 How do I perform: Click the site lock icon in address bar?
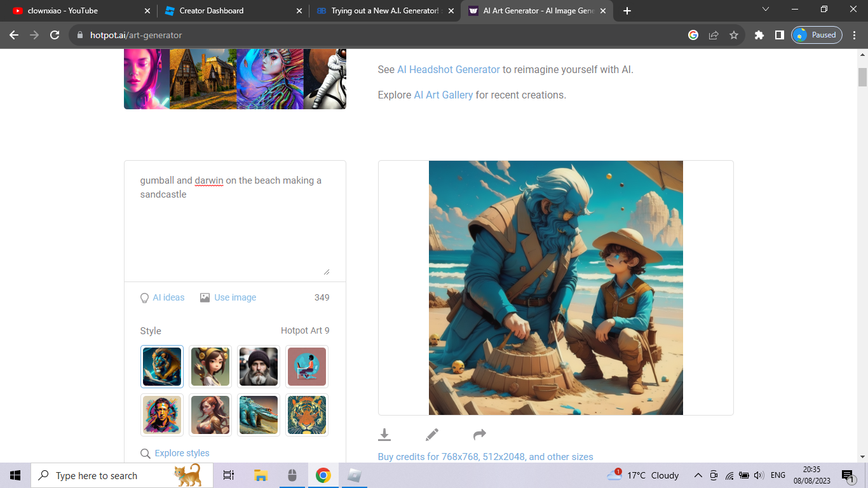click(x=79, y=35)
